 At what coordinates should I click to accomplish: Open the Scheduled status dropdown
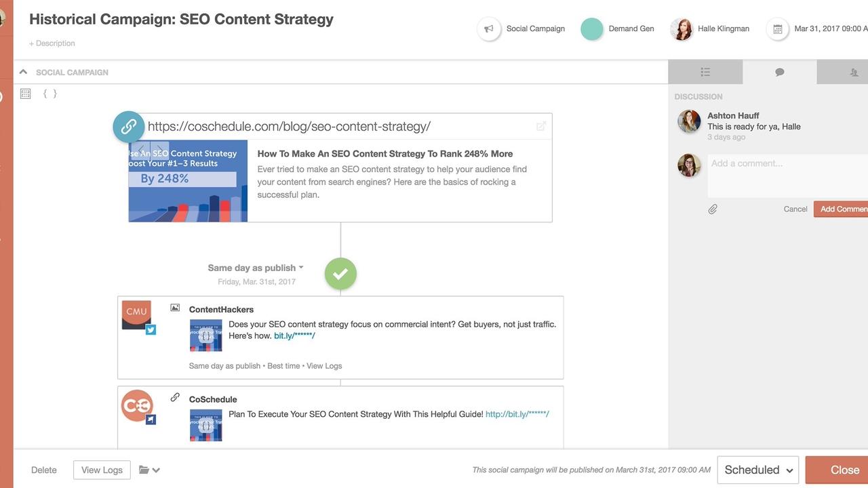coord(758,470)
